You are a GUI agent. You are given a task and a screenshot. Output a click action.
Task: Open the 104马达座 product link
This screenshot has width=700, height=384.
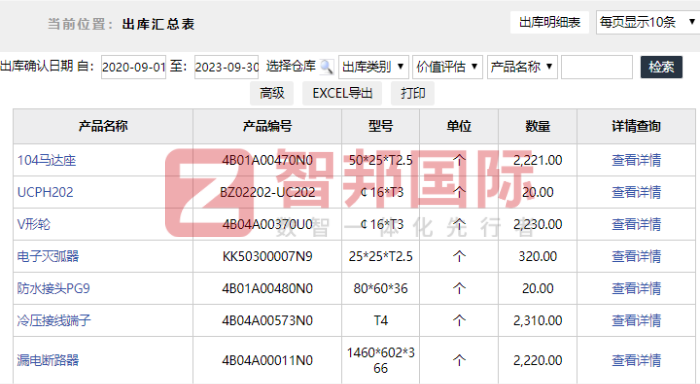point(46,160)
